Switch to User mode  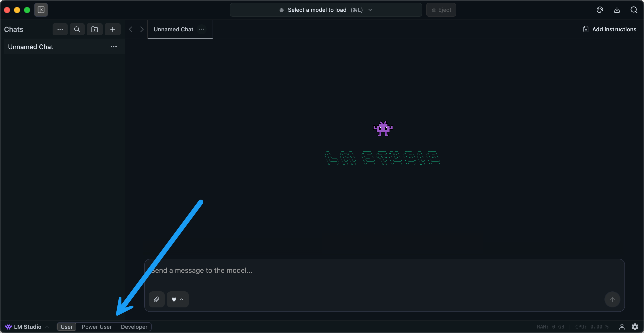67,327
